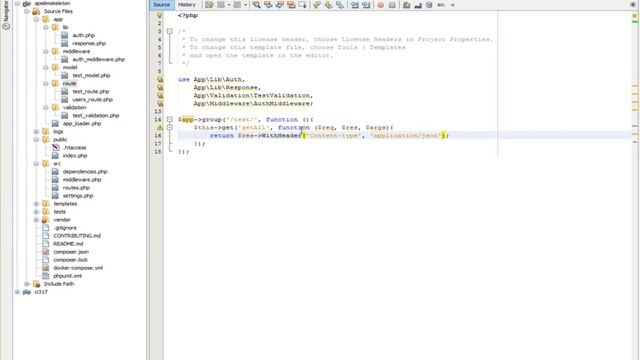Select phpunit.xml file
This screenshot has height=360, width=640.
[x=67, y=276]
